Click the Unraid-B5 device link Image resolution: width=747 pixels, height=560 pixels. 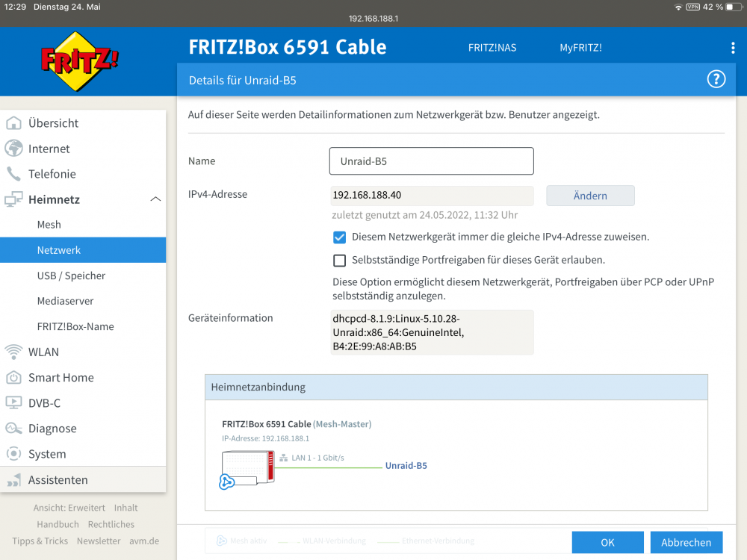(406, 466)
